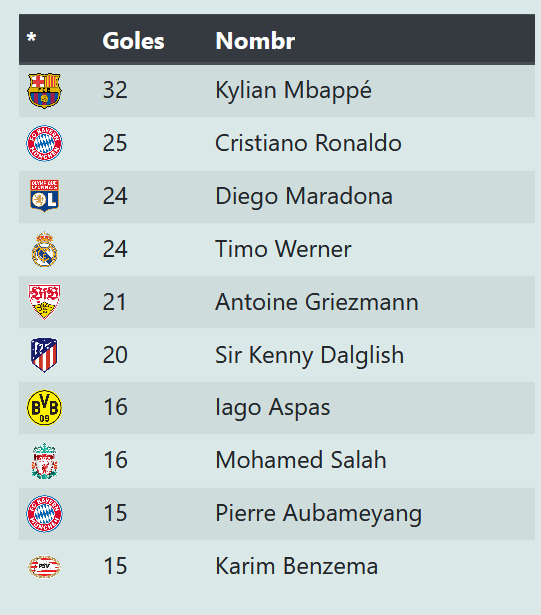Click the FC Barcelona crest icon
The height and width of the screenshot is (615, 541).
coord(44,91)
